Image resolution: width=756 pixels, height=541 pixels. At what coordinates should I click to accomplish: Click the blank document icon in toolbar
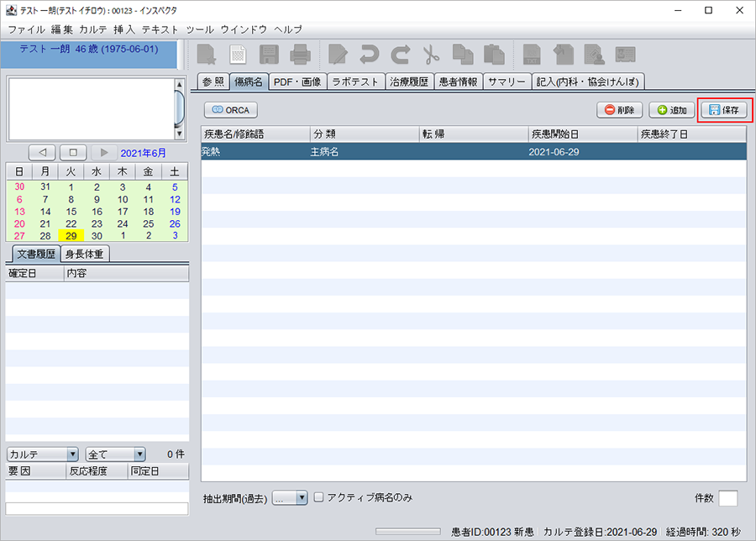[239, 55]
